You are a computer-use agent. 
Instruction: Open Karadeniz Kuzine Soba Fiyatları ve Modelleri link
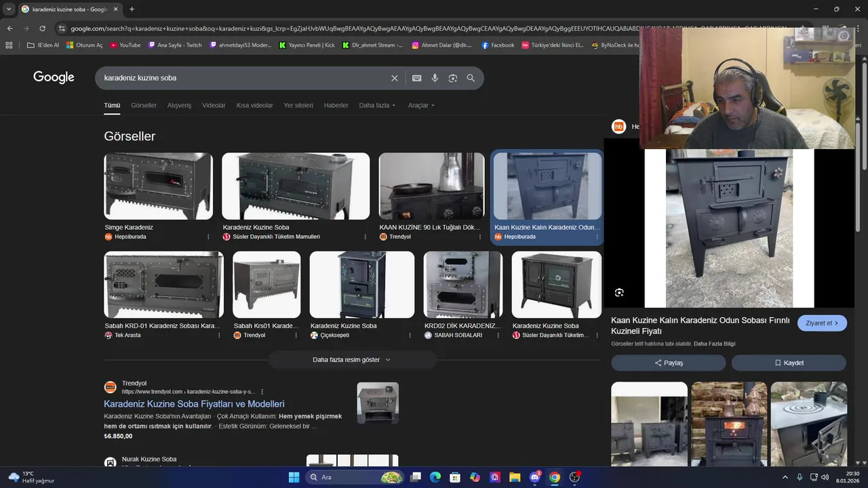point(194,404)
